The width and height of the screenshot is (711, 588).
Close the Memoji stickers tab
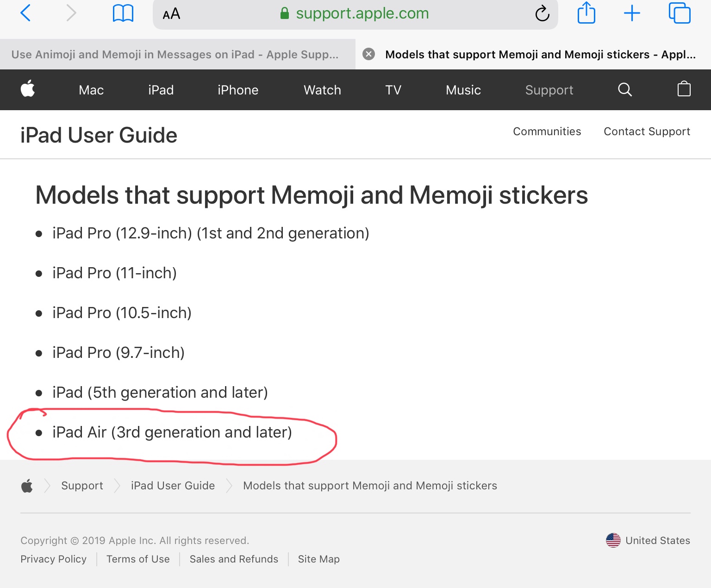[369, 54]
